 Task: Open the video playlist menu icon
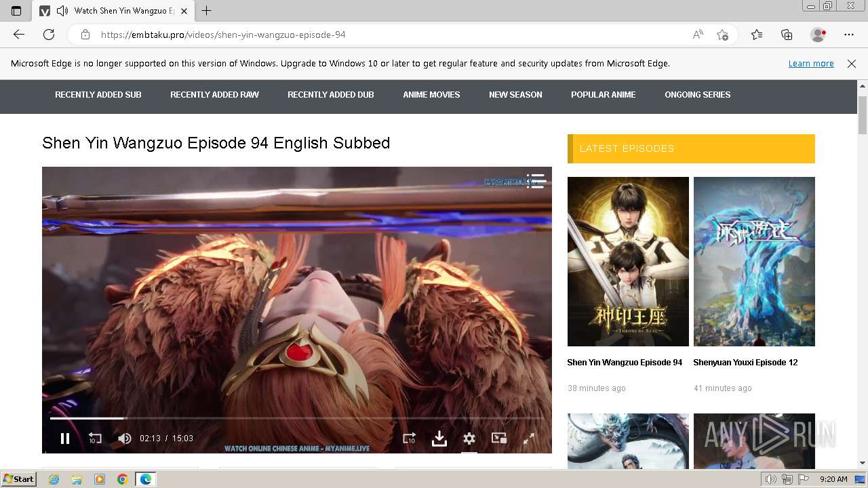point(536,181)
